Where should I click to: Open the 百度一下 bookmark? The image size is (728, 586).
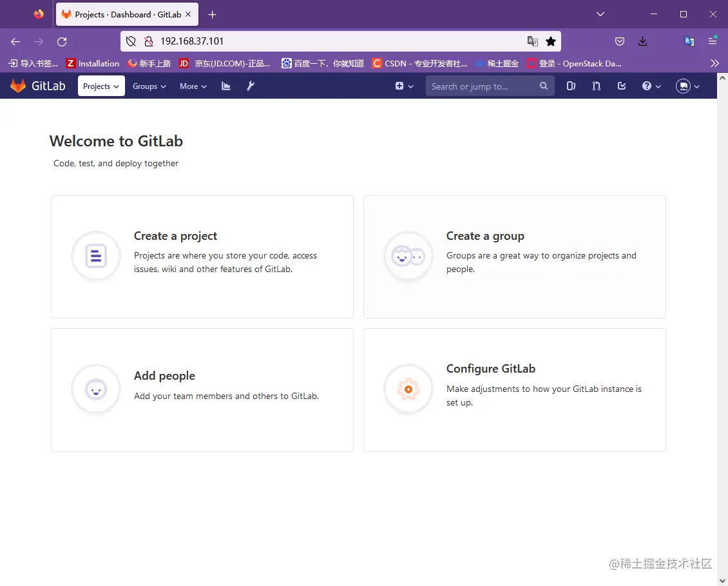point(323,63)
